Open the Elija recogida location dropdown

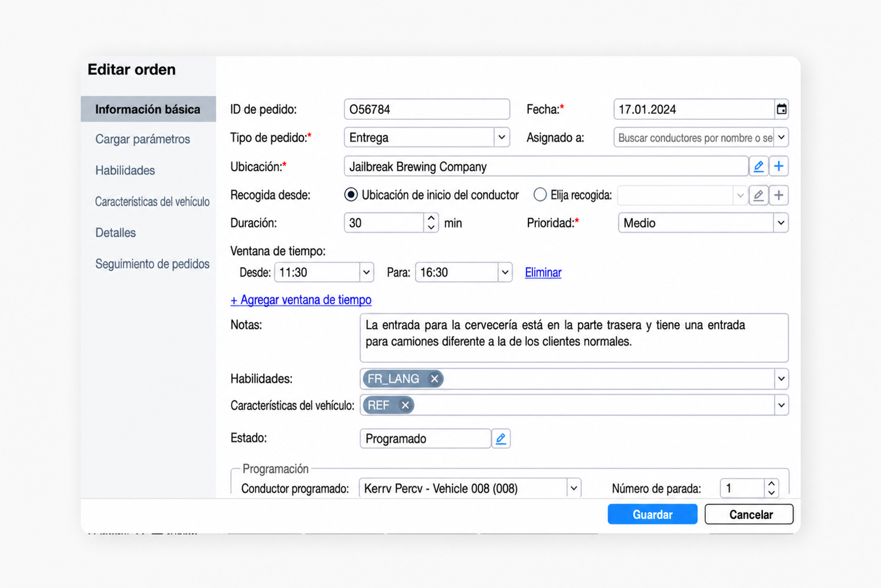point(739,195)
